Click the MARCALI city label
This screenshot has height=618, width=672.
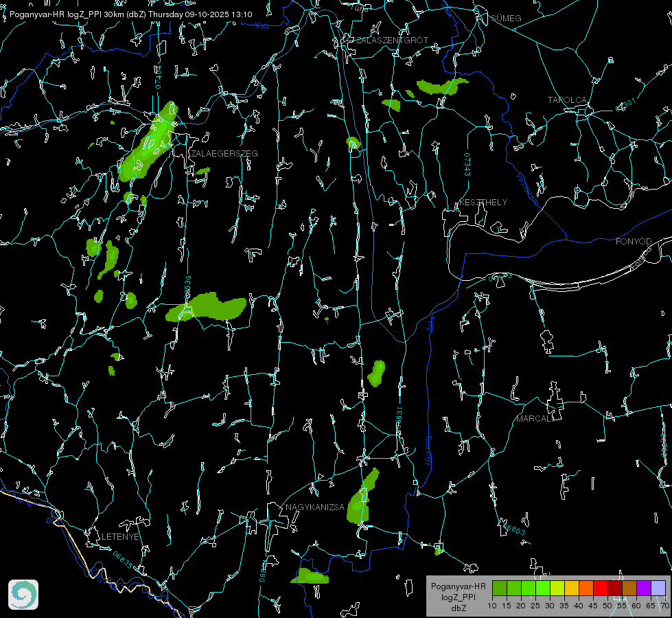[x=534, y=419]
